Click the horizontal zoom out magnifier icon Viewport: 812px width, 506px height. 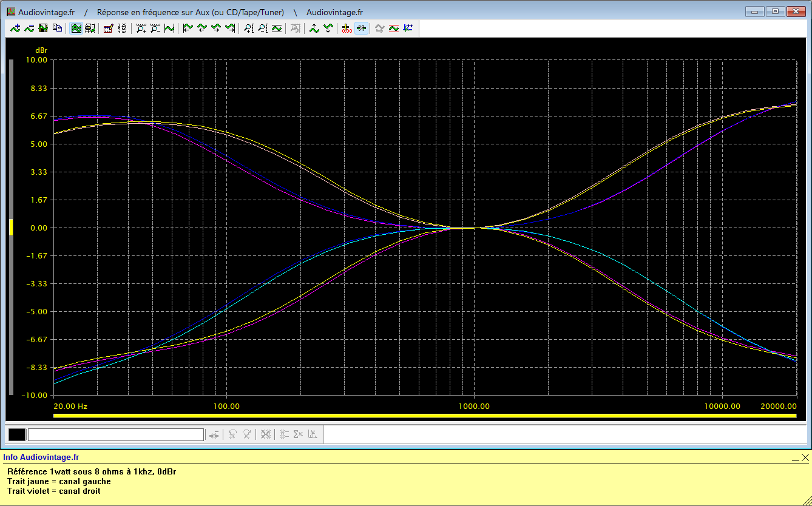point(155,28)
